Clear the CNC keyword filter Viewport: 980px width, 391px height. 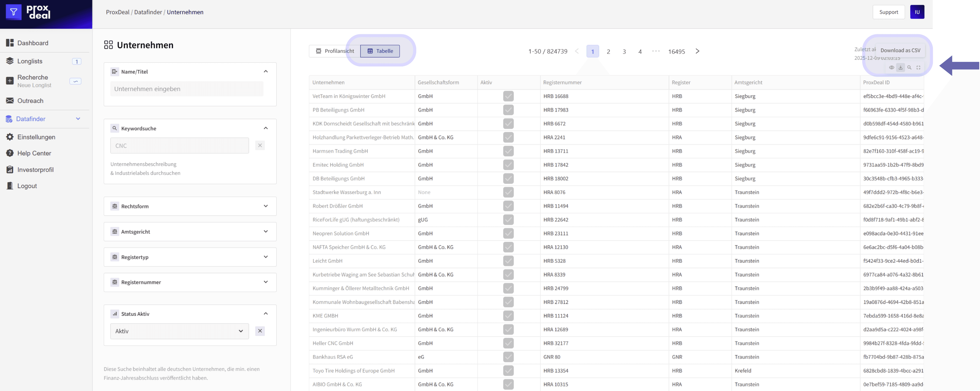[x=260, y=146]
